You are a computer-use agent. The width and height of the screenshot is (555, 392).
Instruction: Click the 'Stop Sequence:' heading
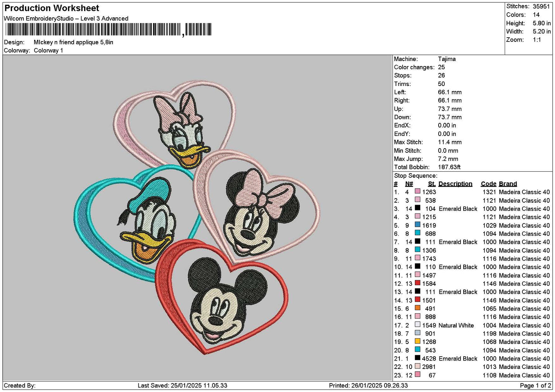[x=416, y=175]
